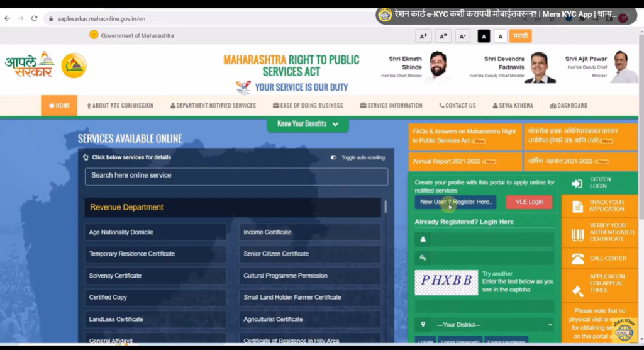Click the Application for Appeal gavel icon
644x350 pixels.
pyautogui.click(x=577, y=290)
